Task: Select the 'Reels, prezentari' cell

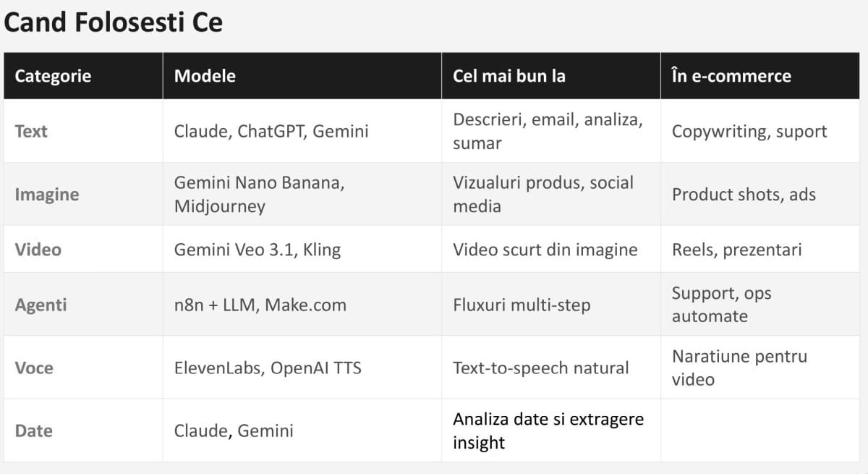Action: tap(736, 250)
